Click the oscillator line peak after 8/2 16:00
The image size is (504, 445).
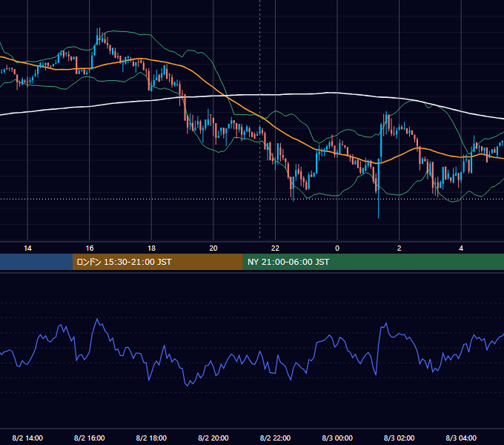click(97, 319)
